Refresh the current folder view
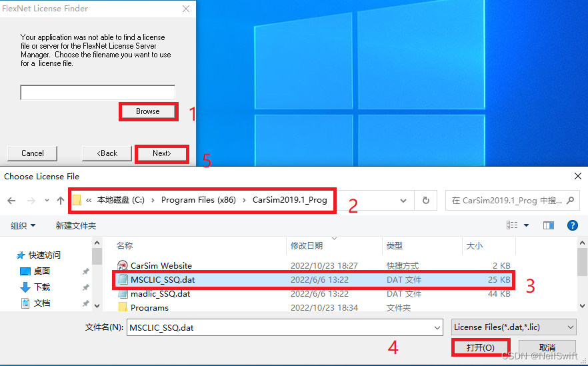Screen dimensions: 588x366 425,201
